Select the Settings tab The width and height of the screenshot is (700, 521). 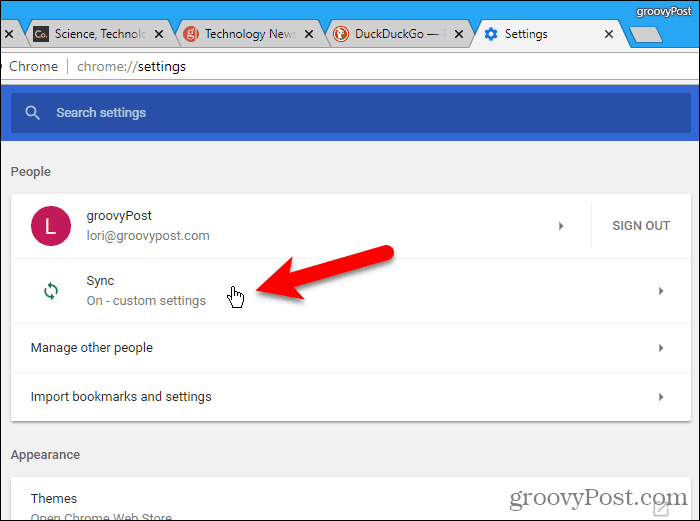point(549,34)
